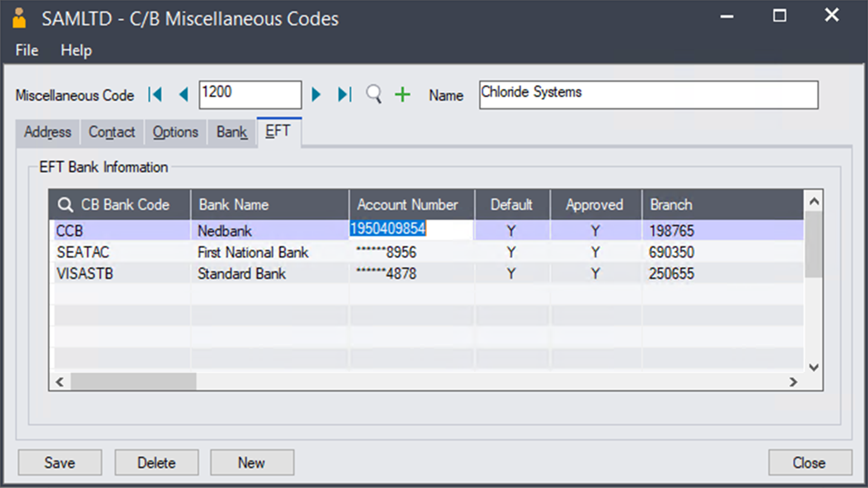This screenshot has height=488, width=868.
Task: Open the Address tab
Action: (47, 132)
